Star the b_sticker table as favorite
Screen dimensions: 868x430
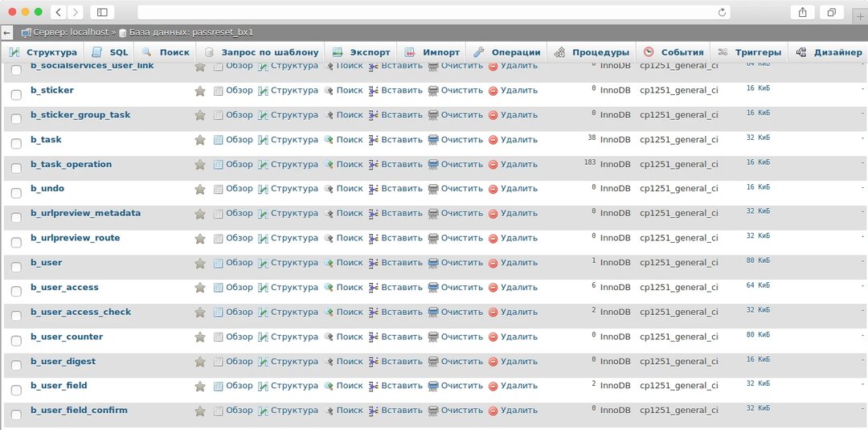200,91
